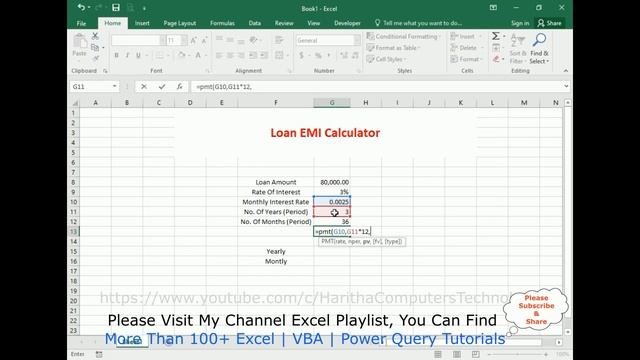
Task: Click column G header
Action: pyautogui.click(x=332, y=102)
